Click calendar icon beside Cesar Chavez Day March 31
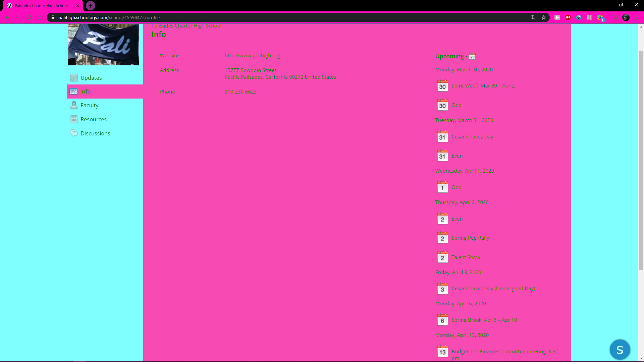Viewport: 644px width, 362px height. [x=443, y=136]
